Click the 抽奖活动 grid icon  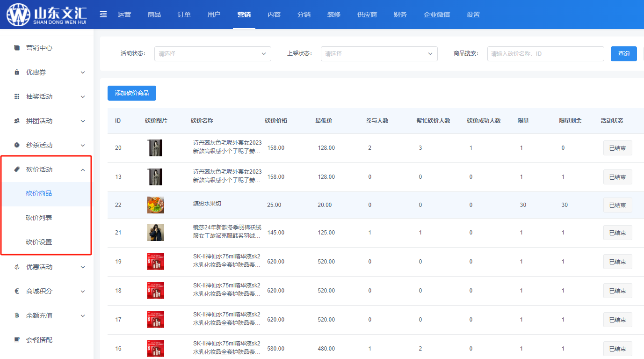point(17,96)
